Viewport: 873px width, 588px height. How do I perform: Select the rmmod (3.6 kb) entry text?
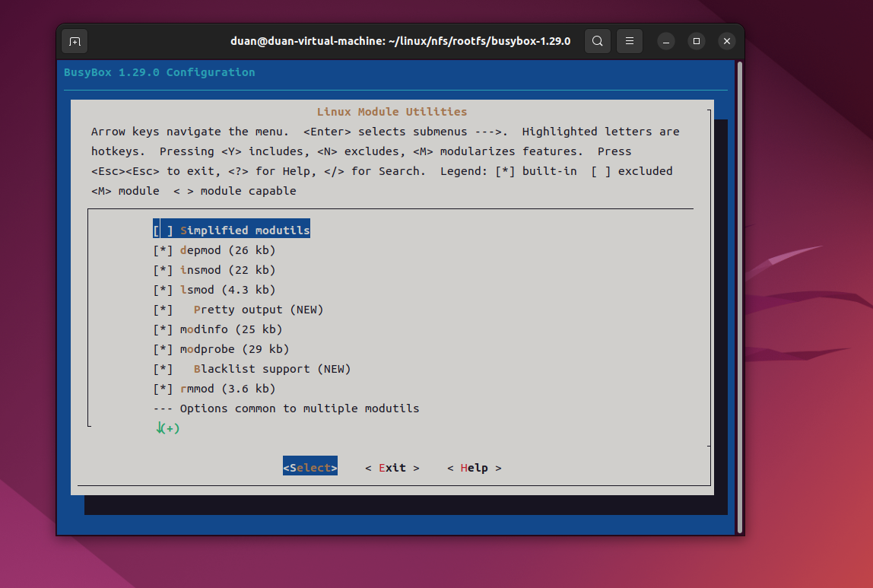(x=227, y=389)
